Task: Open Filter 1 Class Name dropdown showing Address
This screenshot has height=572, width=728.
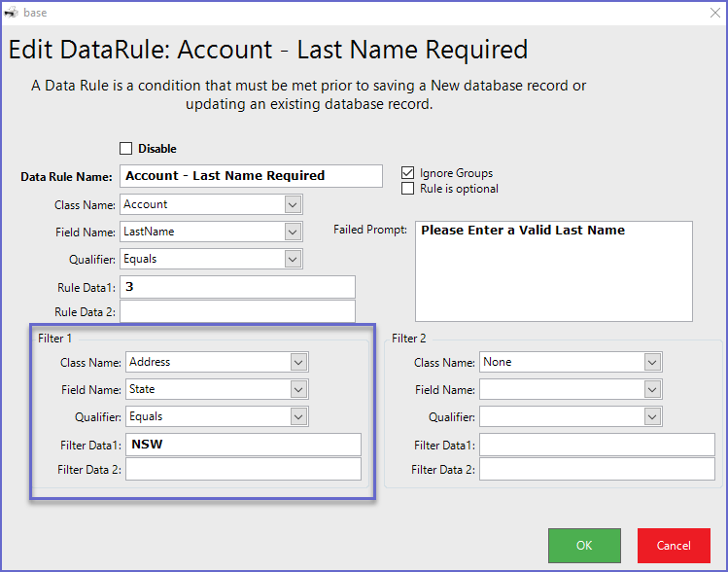Action: click(x=298, y=362)
